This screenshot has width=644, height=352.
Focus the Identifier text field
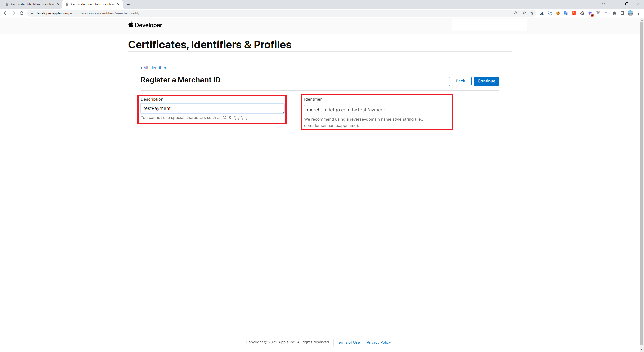[375, 110]
